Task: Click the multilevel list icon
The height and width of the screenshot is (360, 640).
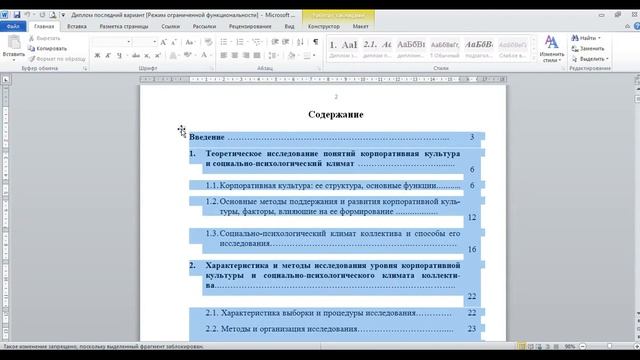Action: point(256,42)
